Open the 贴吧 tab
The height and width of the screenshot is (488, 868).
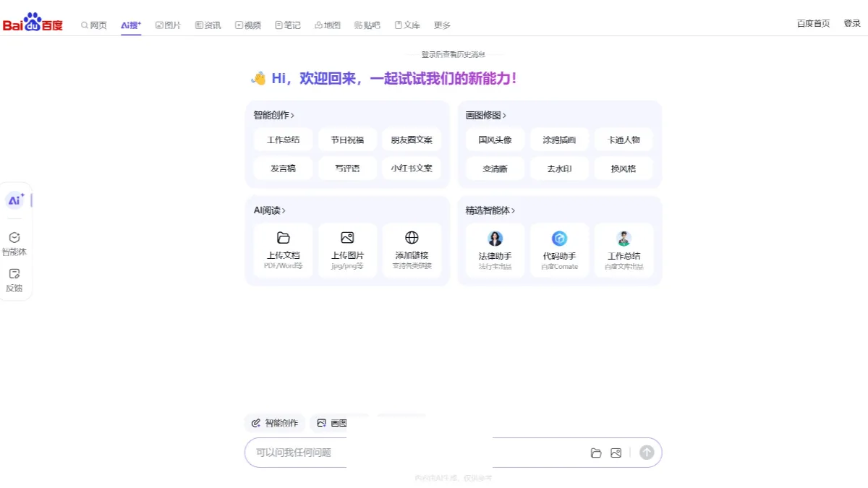click(367, 25)
